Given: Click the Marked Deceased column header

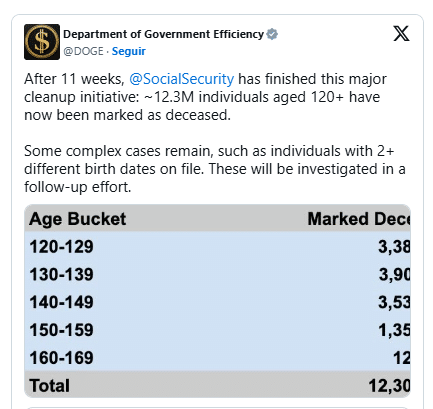Looking at the screenshot, I should point(359,219).
